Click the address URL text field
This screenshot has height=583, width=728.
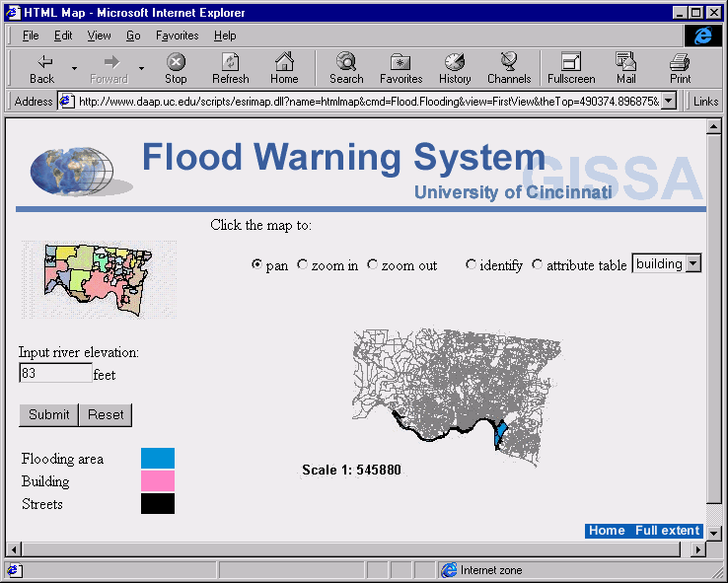pyautogui.click(x=368, y=101)
